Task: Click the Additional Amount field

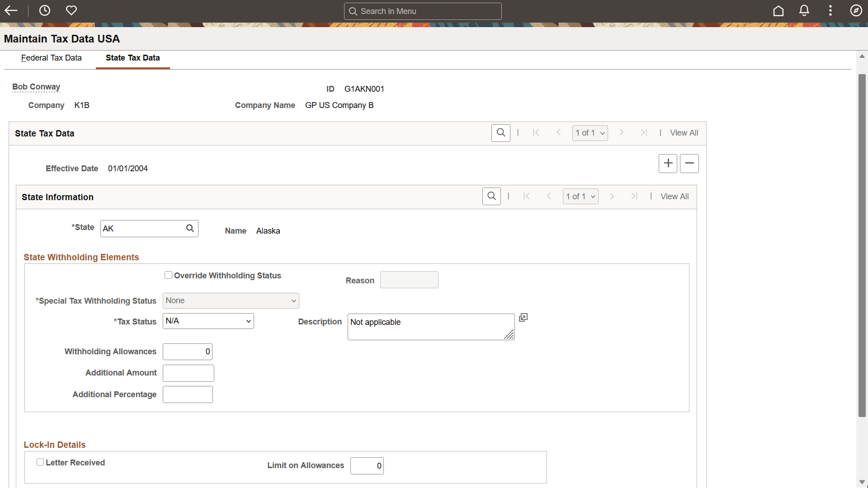Action: 188,373
